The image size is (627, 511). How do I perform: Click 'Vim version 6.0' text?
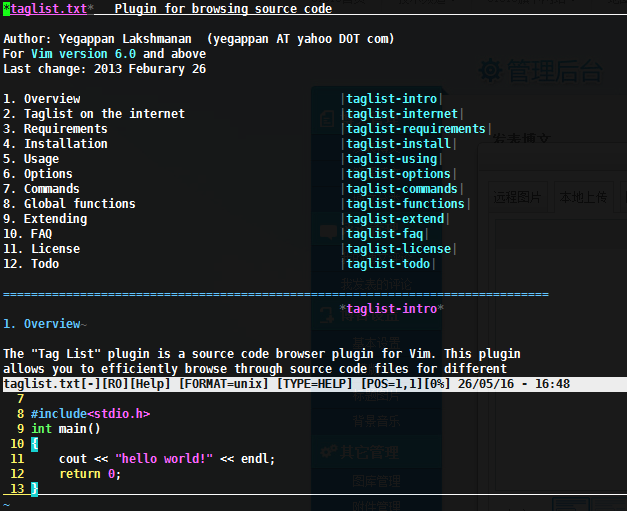coord(84,54)
